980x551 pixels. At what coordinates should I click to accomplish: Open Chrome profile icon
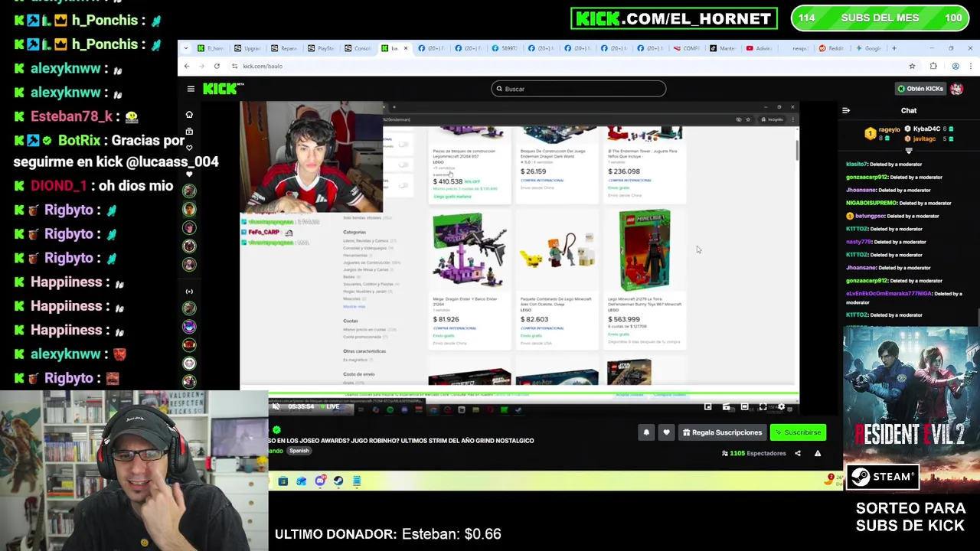(x=955, y=67)
